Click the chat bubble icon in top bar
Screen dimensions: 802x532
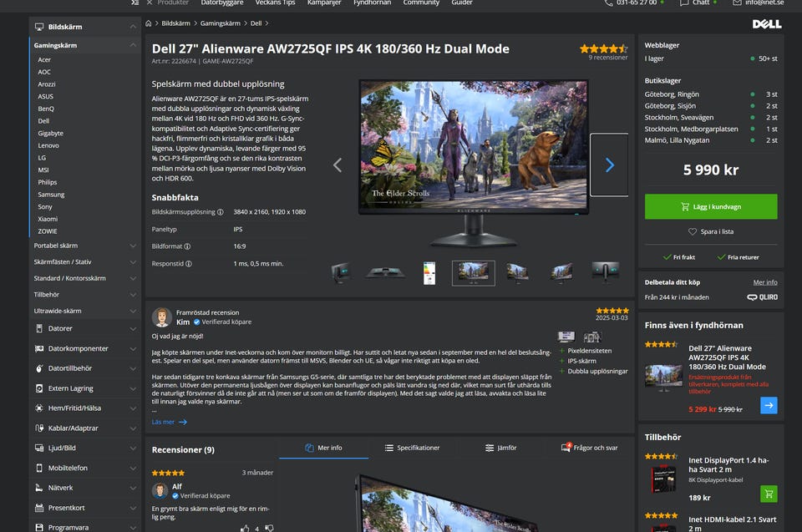(x=684, y=3)
